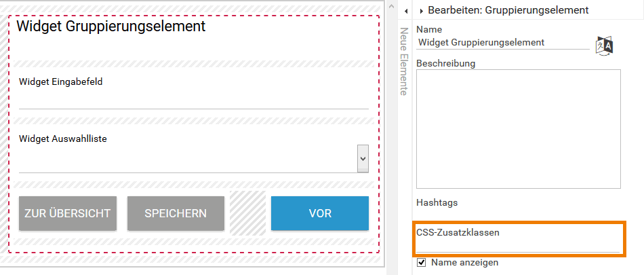
Task: Open the Widget Auswahlliste dropdown arrow
Action: [x=363, y=158]
